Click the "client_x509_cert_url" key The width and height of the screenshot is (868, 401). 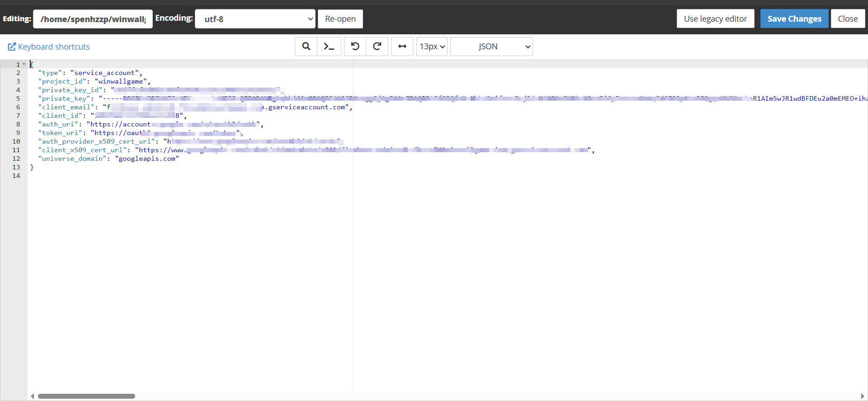pos(83,150)
